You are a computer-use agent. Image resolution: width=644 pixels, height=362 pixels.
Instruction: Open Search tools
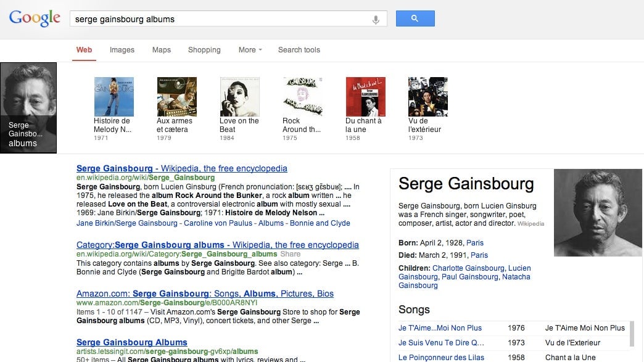coord(299,50)
